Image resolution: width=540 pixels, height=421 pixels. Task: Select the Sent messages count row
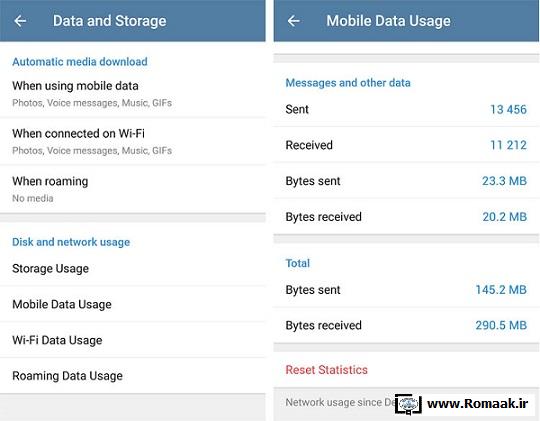pos(406,109)
